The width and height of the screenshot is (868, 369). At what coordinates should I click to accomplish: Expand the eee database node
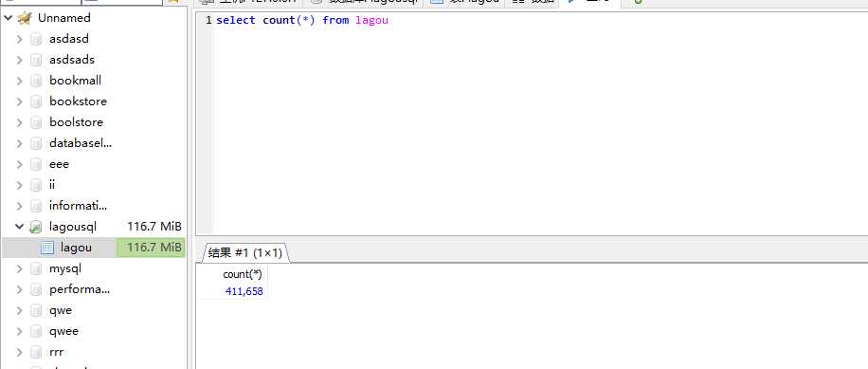click(x=19, y=164)
